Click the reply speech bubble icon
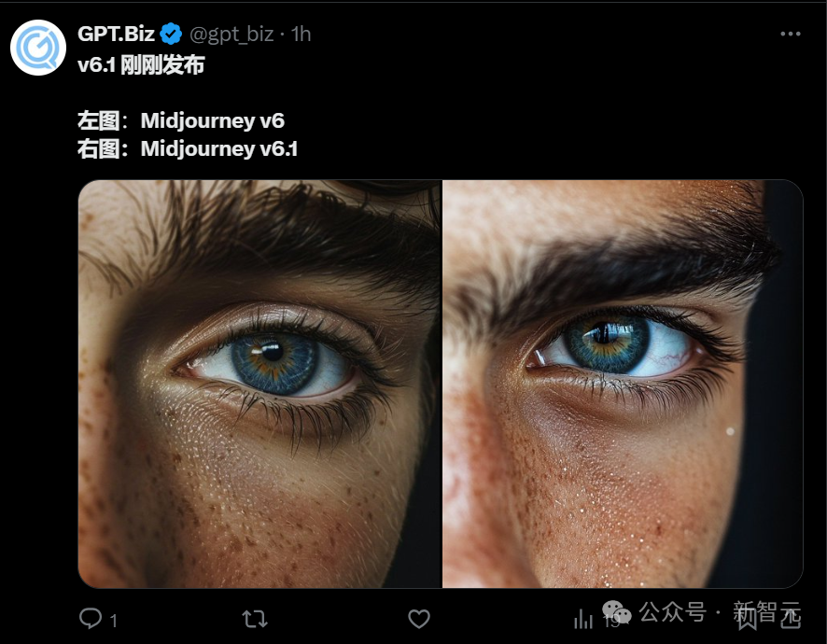Image resolution: width=827 pixels, height=644 pixels. pos(91,618)
